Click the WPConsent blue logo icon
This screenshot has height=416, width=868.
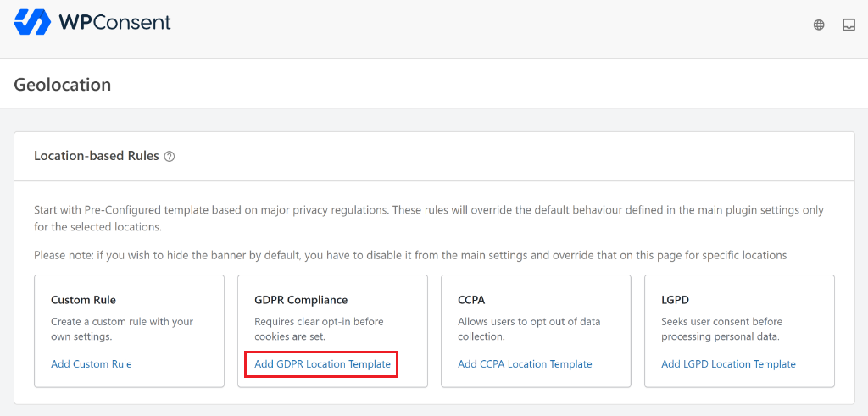click(32, 22)
